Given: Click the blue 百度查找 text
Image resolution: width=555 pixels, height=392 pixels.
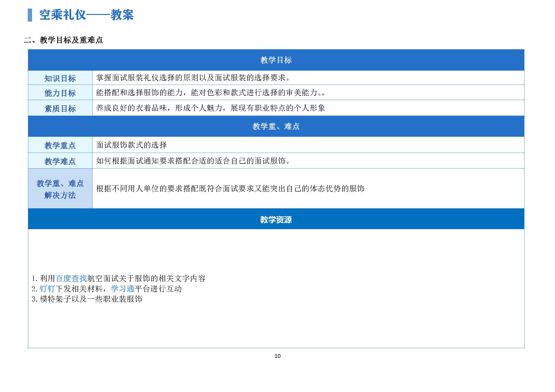Looking at the screenshot, I should (71, 278).
